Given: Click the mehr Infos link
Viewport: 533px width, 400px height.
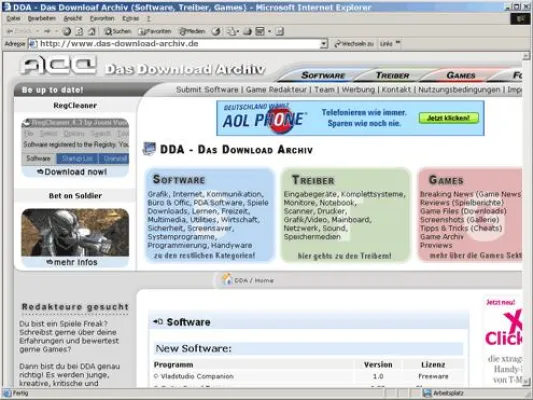Looking at the screenshot, I should tap(72, 262).
